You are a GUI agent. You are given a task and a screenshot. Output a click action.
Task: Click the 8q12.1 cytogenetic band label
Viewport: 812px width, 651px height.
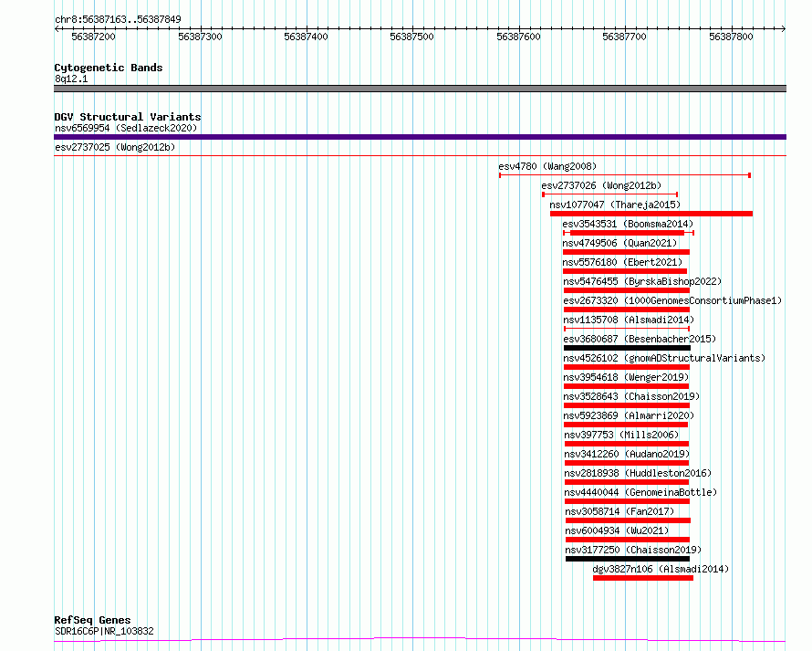tap(71, 79)
